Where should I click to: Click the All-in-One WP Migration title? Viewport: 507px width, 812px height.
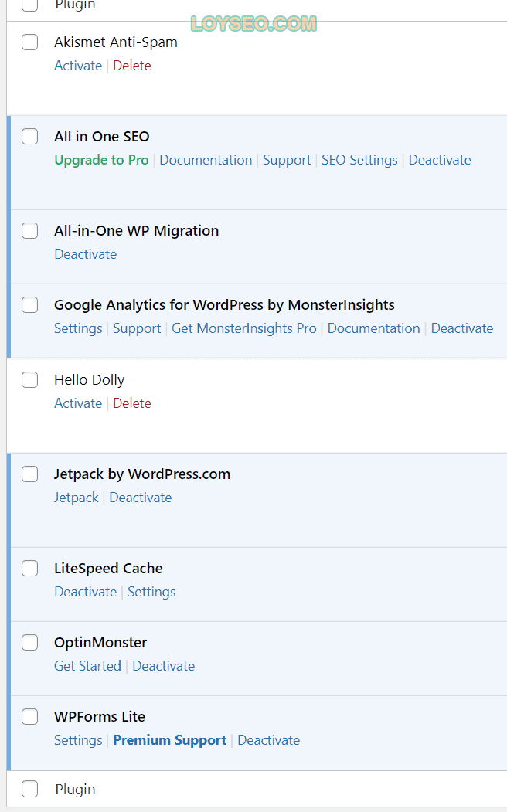click(x=136, y=230)
